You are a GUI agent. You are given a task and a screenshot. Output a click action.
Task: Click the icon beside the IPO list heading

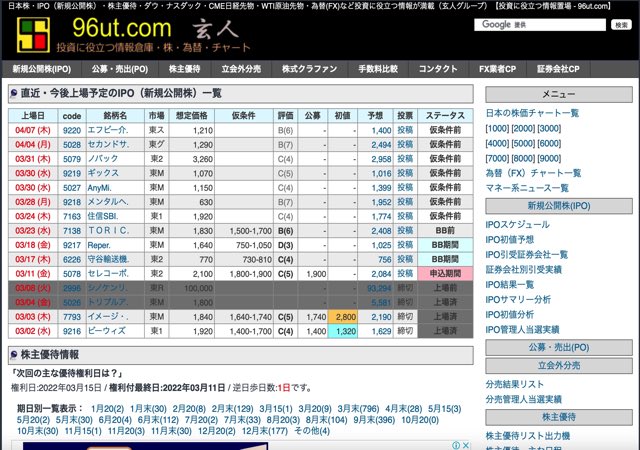(x=12, y=93)
